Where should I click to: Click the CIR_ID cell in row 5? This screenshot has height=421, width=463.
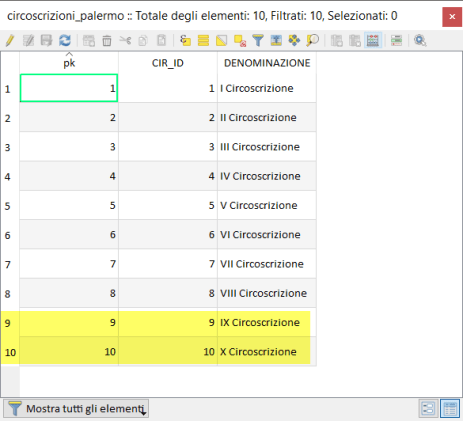(168, 205)
